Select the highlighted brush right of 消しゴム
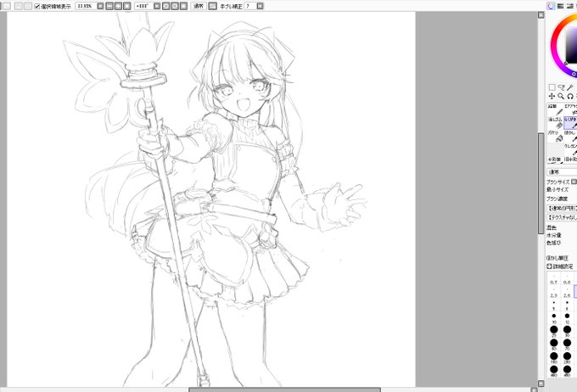The image size is (577, 392). (x=571, y=123)
